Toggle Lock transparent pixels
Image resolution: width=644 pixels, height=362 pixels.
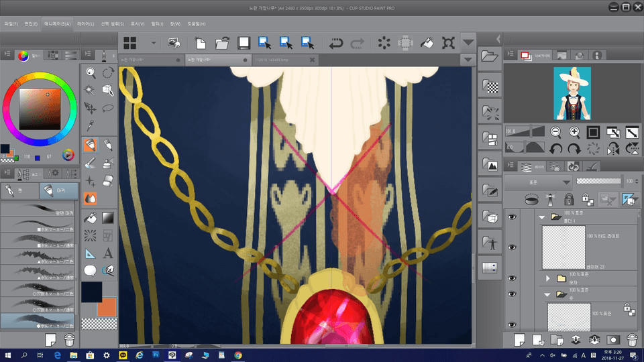coord(588,200)
